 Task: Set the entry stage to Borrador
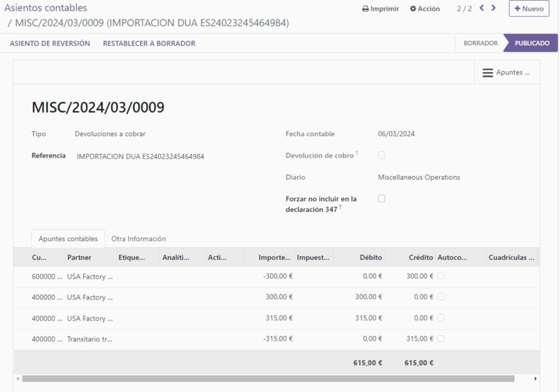tap(480, 43)
